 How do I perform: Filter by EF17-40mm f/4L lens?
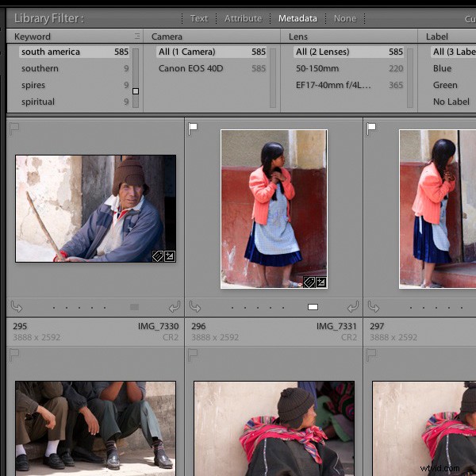pyautogui.click(x=349, y=85)
